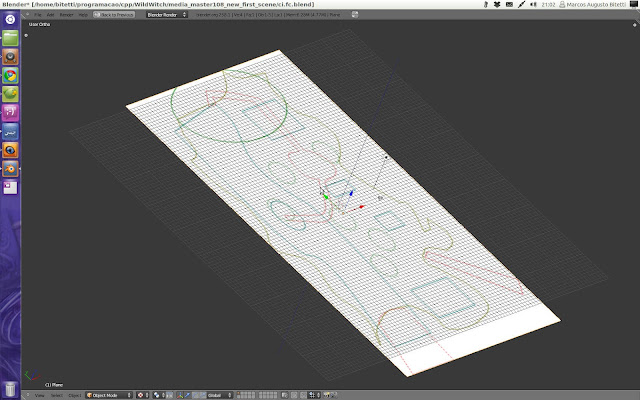Open the Files manager from launcher

pyautogui.click(x=10, y=38)
